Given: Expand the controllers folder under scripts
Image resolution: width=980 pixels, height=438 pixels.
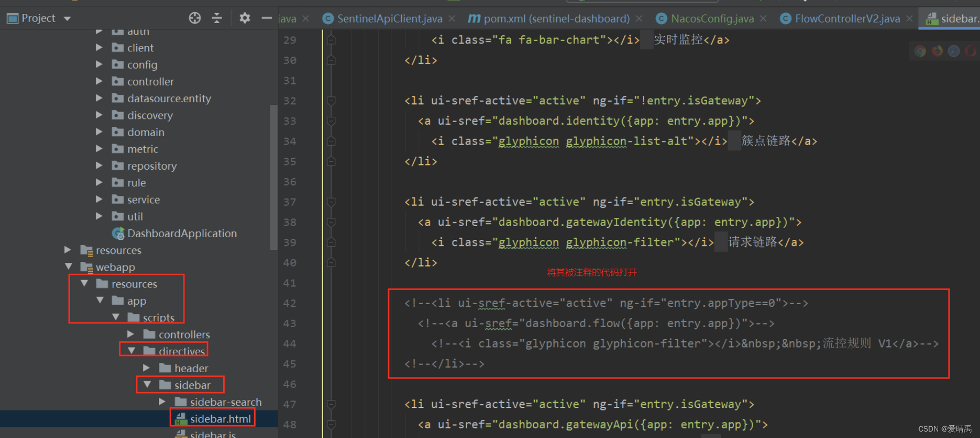Looking at the screenshot, I should (x=131, y=334).
